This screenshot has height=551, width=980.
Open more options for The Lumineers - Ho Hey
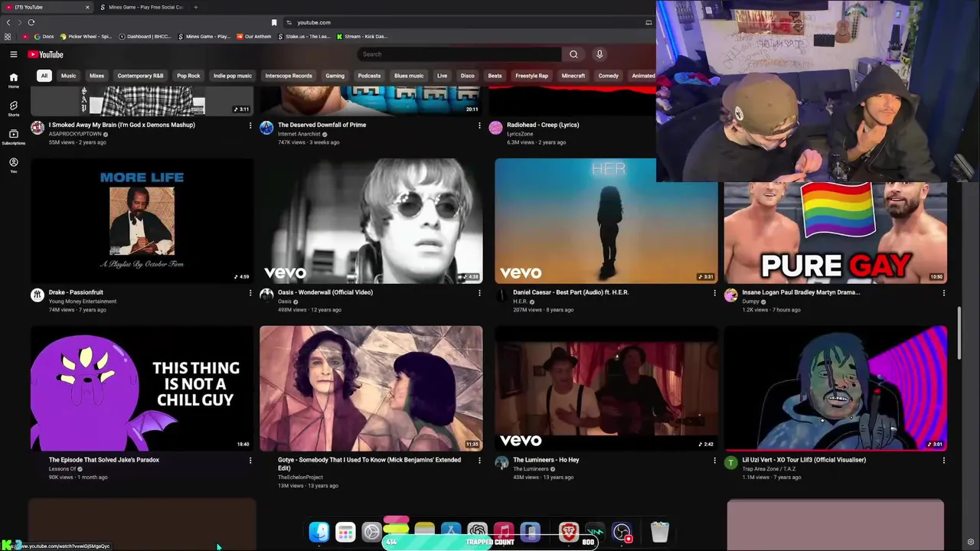click(714, 461)
